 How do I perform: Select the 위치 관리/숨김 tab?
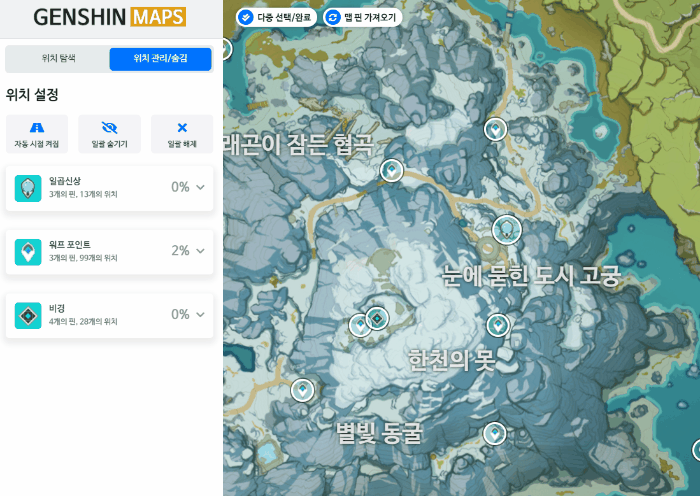click(x=160, y=59)
